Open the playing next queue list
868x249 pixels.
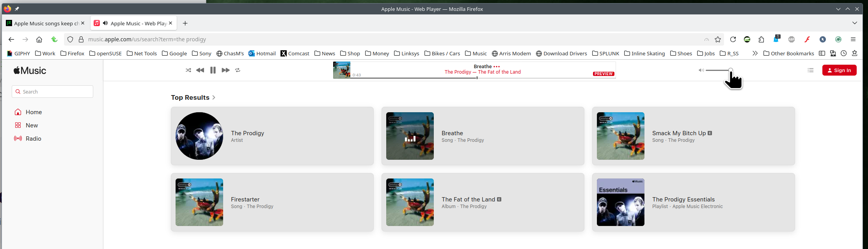pos(811,70)
